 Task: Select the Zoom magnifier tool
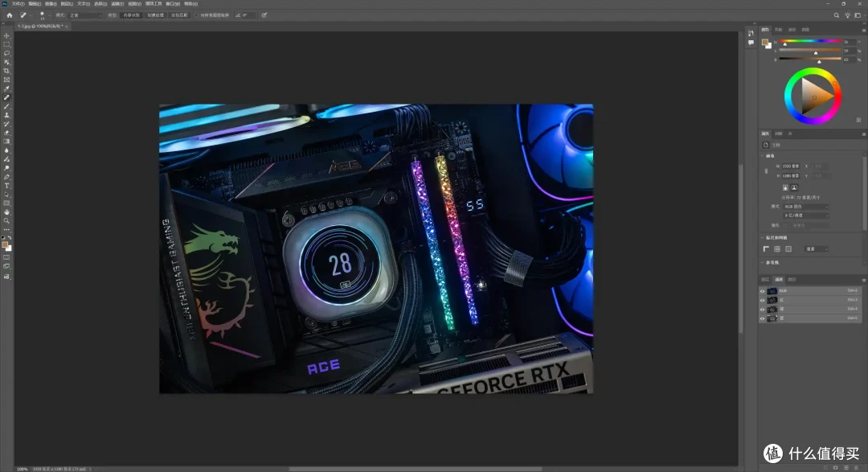pos(6,221)
